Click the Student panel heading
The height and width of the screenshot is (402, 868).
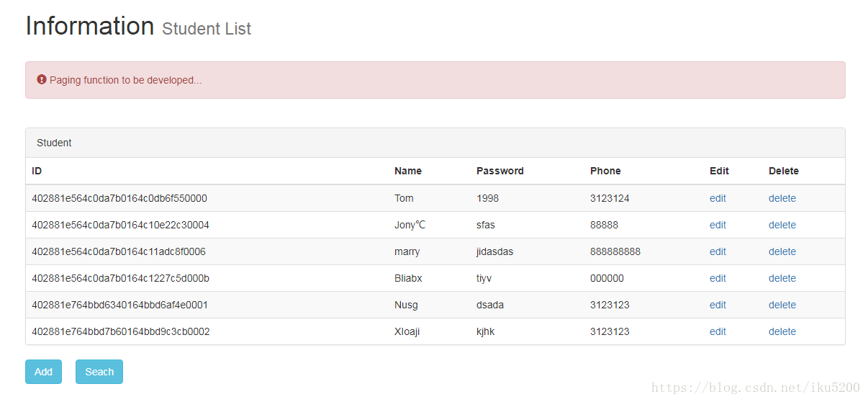(54, 143)
